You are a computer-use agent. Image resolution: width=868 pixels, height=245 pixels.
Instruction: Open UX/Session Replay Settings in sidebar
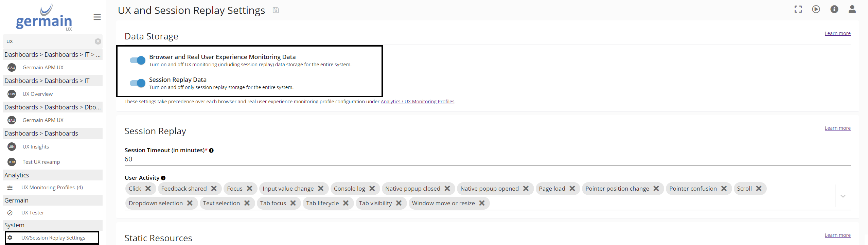pyautogui.click(x=53, y=238)
